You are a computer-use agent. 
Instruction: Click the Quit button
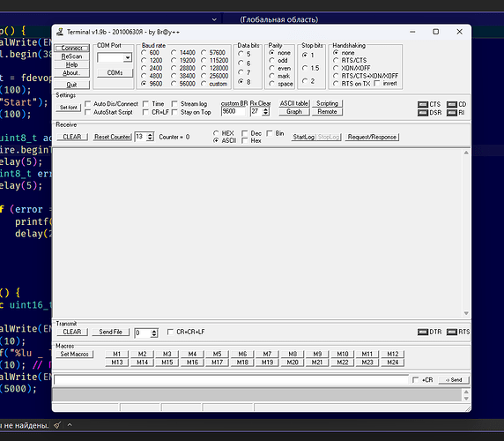pos(71,85)
